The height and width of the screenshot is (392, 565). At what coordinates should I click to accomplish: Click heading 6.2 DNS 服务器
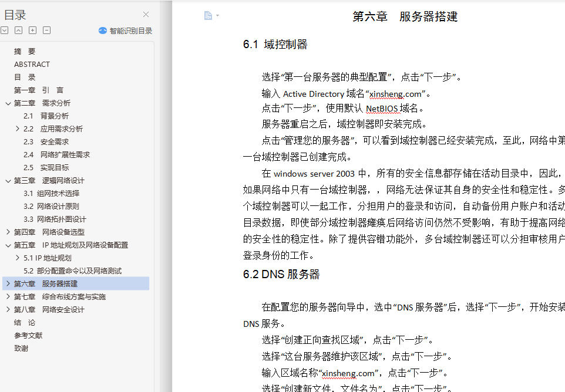coord(281,274)
